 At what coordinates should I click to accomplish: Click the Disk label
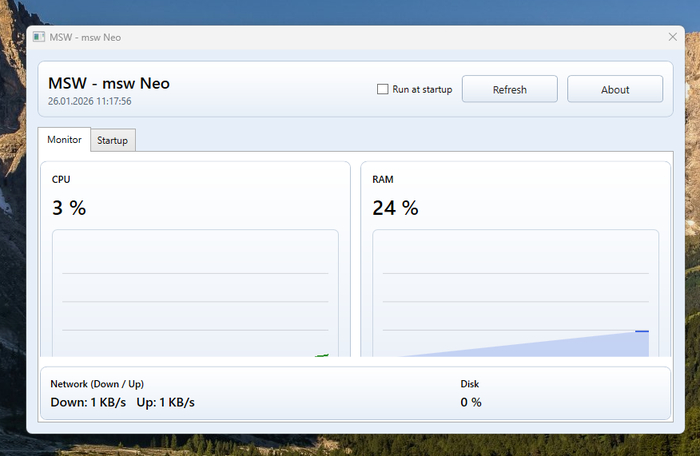click(470, 384)
